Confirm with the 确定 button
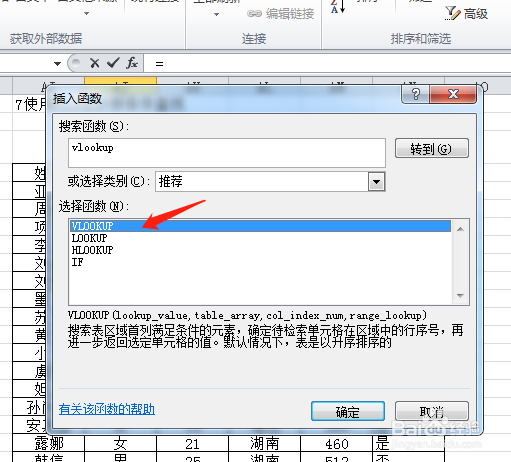Viewport: 511px width, 462px height. tap(348, 411)
